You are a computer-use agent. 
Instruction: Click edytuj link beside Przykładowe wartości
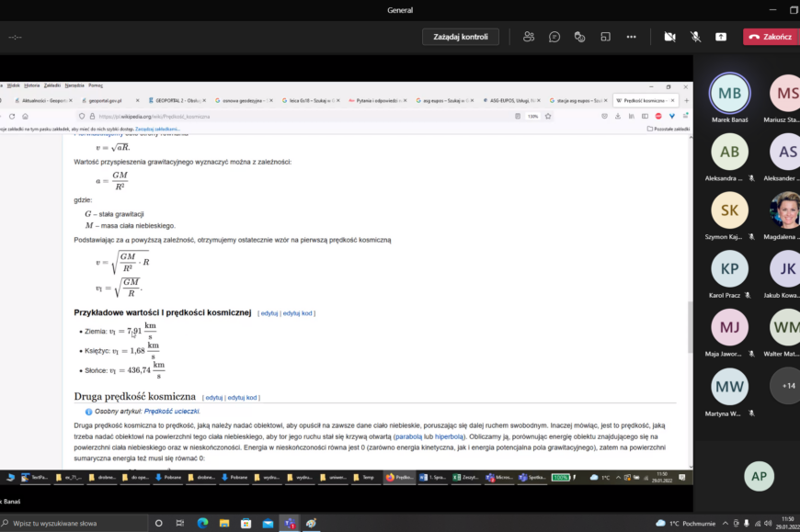tap(269, 313)
